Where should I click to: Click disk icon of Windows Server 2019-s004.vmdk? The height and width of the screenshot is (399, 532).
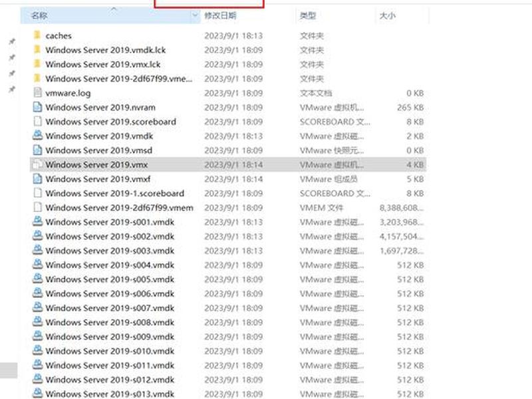click(38, 264)
